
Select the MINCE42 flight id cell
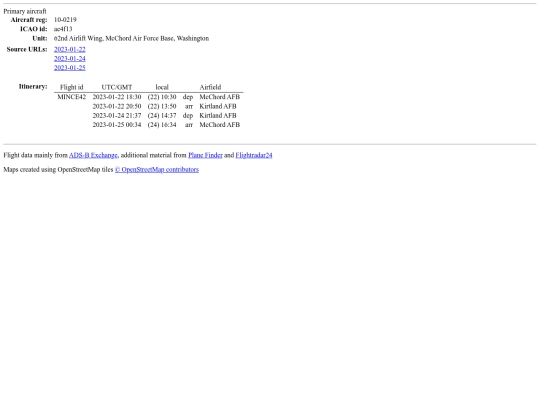tap(72, 97)
